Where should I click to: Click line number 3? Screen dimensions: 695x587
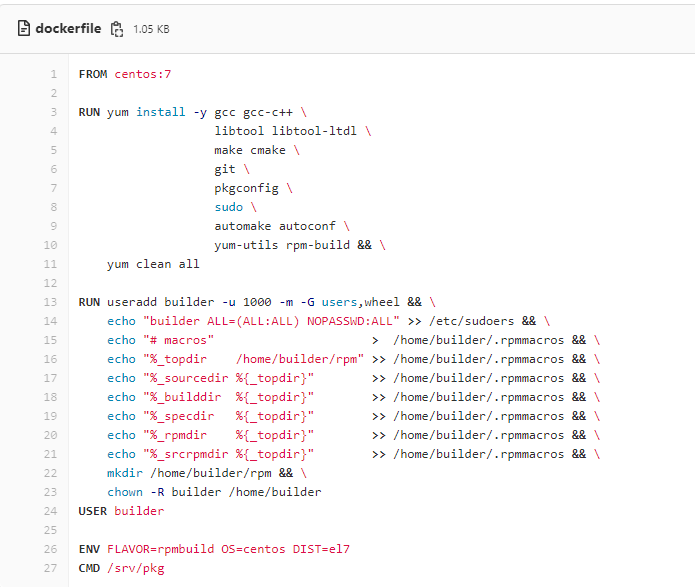coord(54,112)
